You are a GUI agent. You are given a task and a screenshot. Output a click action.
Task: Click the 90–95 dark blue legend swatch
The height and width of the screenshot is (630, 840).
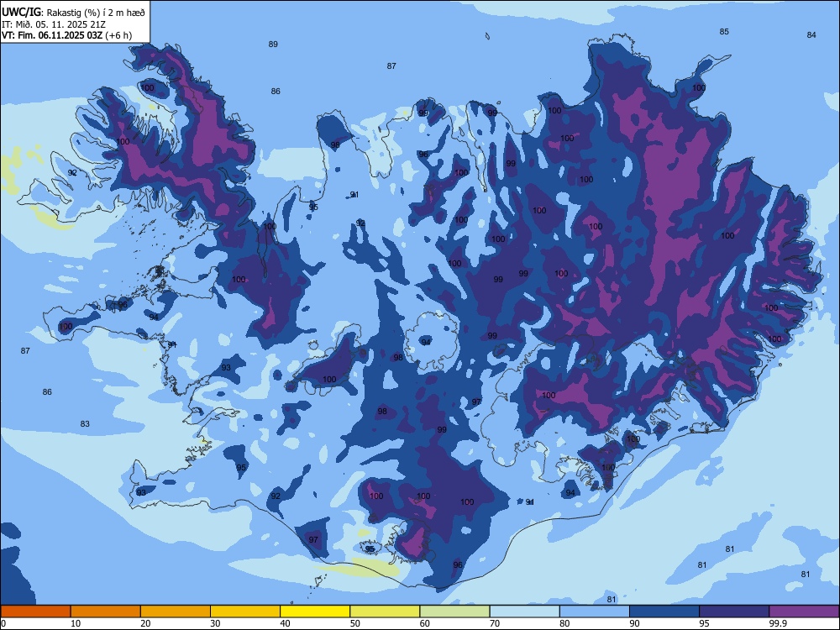664,612
